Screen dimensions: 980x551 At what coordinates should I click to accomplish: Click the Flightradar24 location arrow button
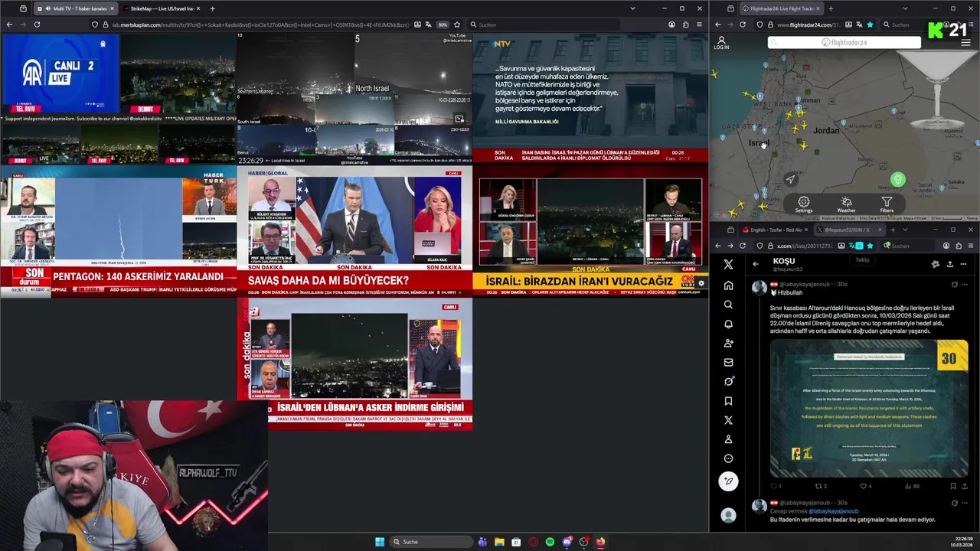(x=791, y=179)
